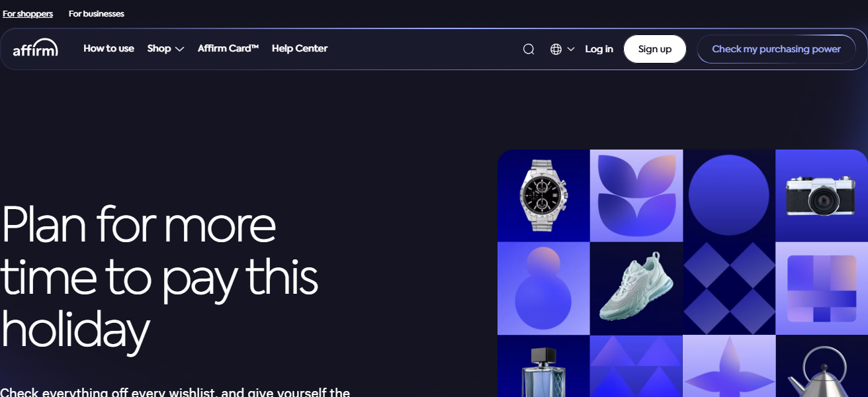Click the globe language icon
This screenshot has height=397, width=868.
click(x=556, y=49)
